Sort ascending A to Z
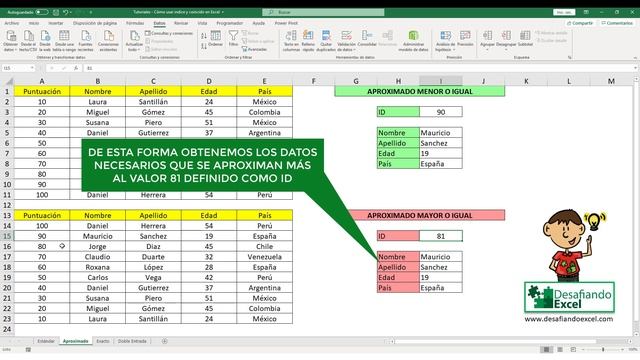 pyautogui.click(x=204, y=36)
